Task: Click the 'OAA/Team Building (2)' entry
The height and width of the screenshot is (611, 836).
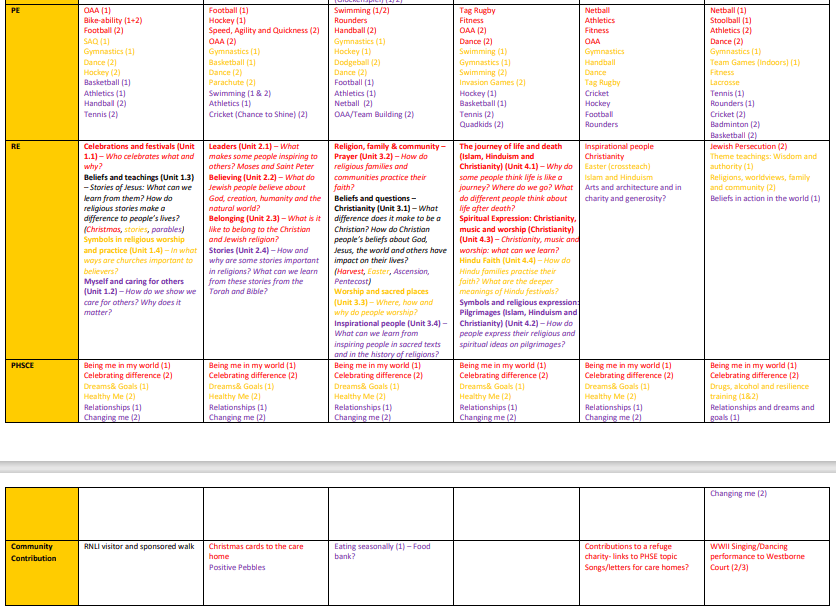Action: pyautogui.click(x=374, y=114)
